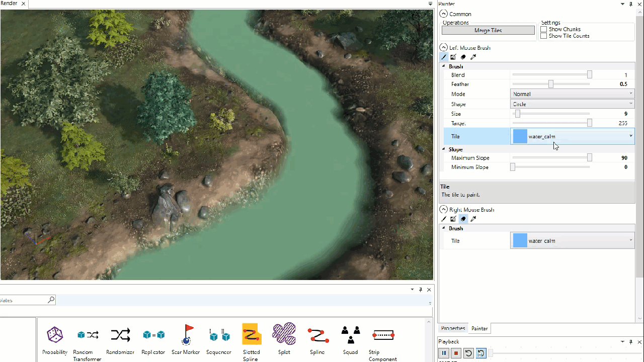Choose the Randomizer template icon
This screenshot has height=362, width=644.
coord(121,335)
